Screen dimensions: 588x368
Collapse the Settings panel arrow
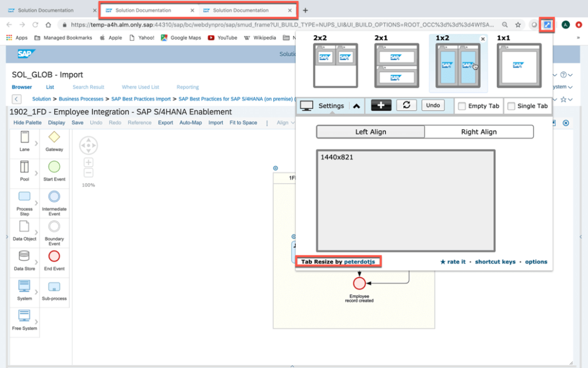point(356,106)
